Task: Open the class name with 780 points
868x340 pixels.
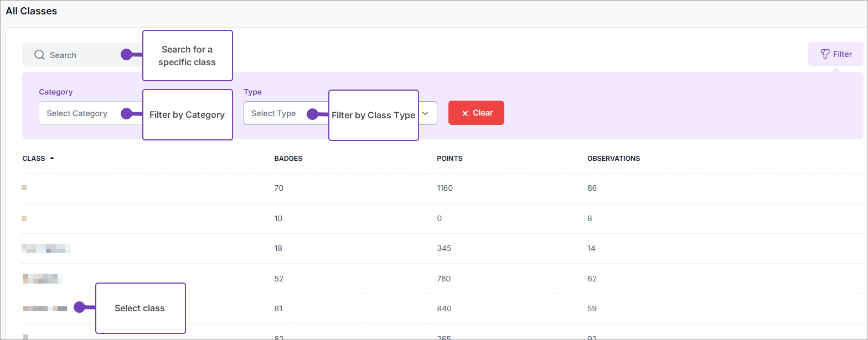Action: [42, 279]
